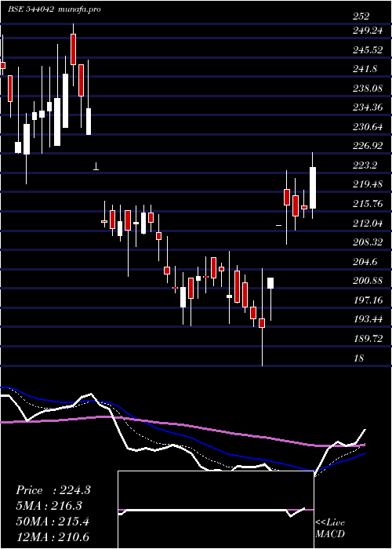Click the <<Live MACD label
This screenshot has height=549, width=392.
[330, 528]
